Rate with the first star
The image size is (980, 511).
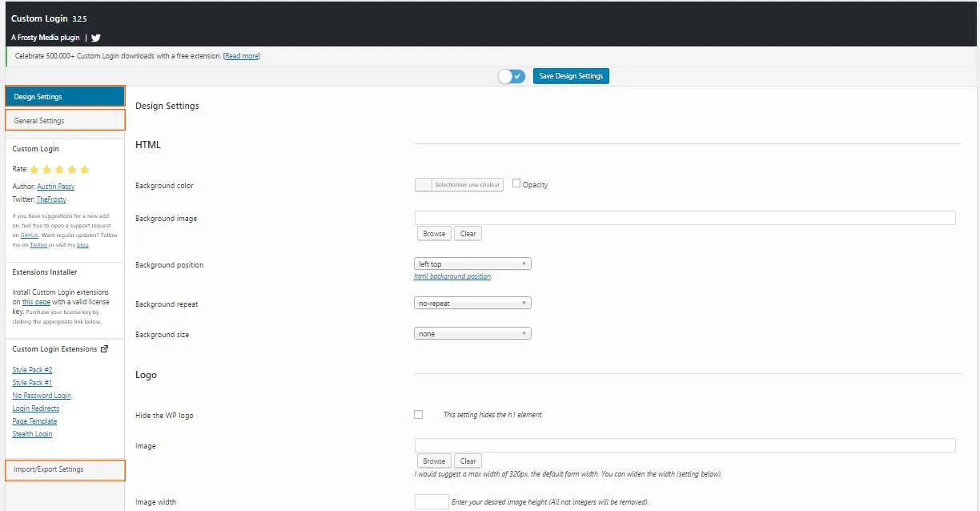34,170
